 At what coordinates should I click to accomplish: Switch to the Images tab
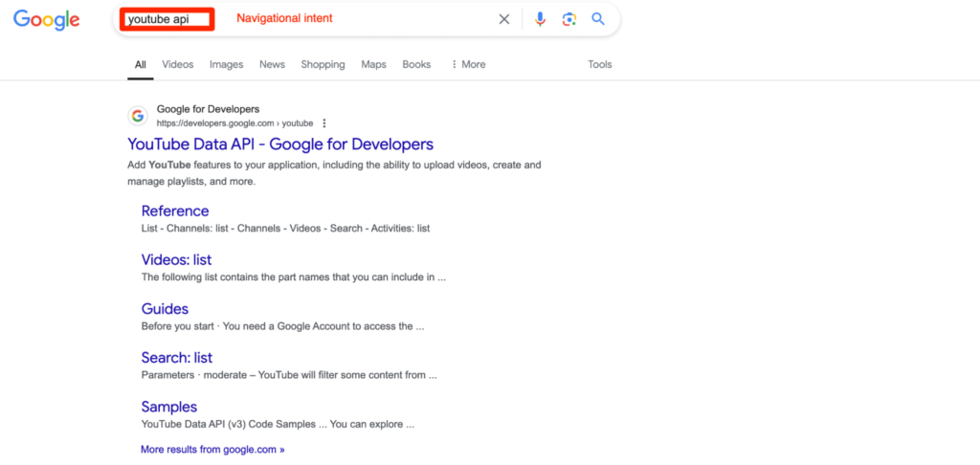[226, 64]
